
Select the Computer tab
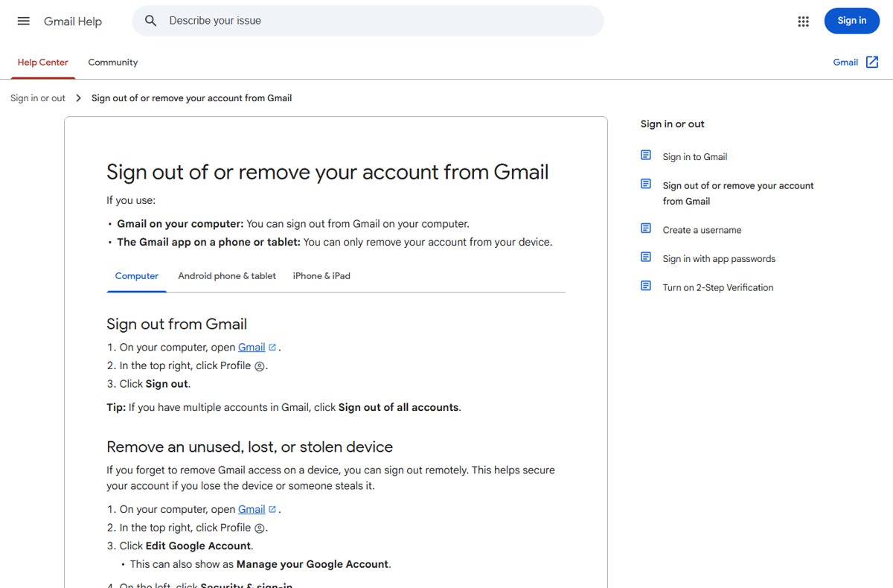tap(137, 276)
